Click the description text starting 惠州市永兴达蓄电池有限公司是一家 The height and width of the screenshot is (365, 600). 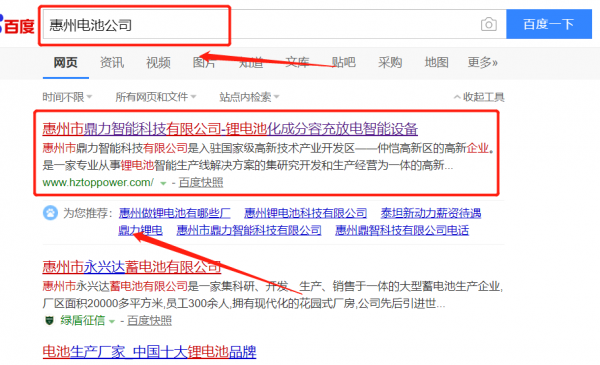coord(272,295)
